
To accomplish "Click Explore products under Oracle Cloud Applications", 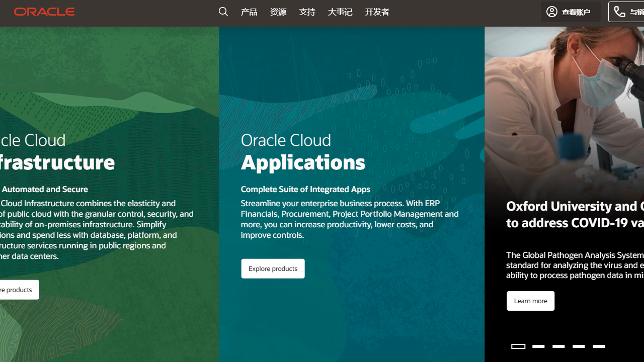I will click(x=273, y=268).
